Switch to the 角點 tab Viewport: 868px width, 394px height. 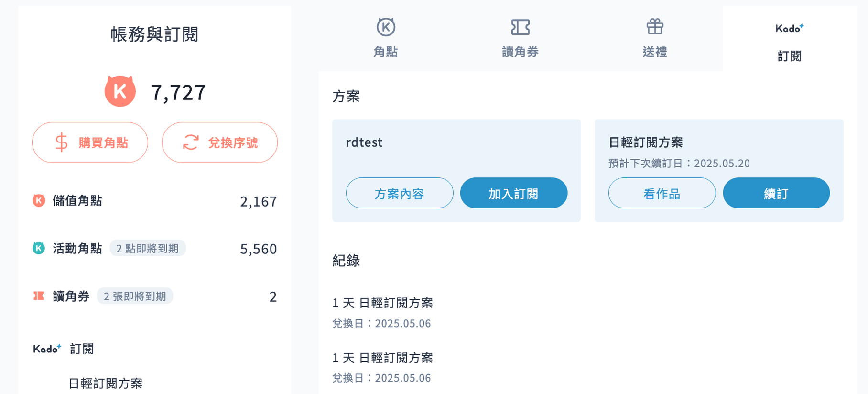coord(386,38)
